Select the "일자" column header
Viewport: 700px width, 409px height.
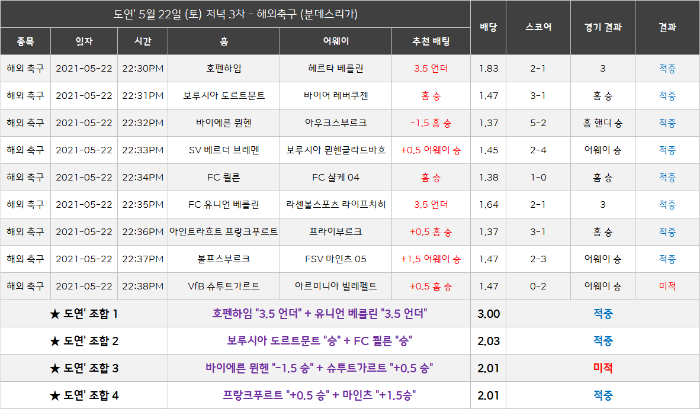pos(84,42)
